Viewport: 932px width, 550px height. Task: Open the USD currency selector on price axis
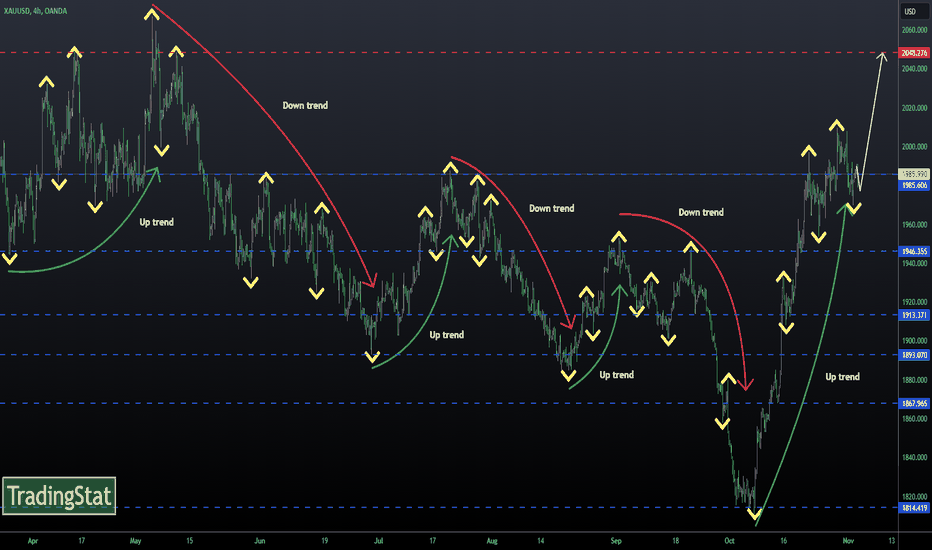click(914, 11)
